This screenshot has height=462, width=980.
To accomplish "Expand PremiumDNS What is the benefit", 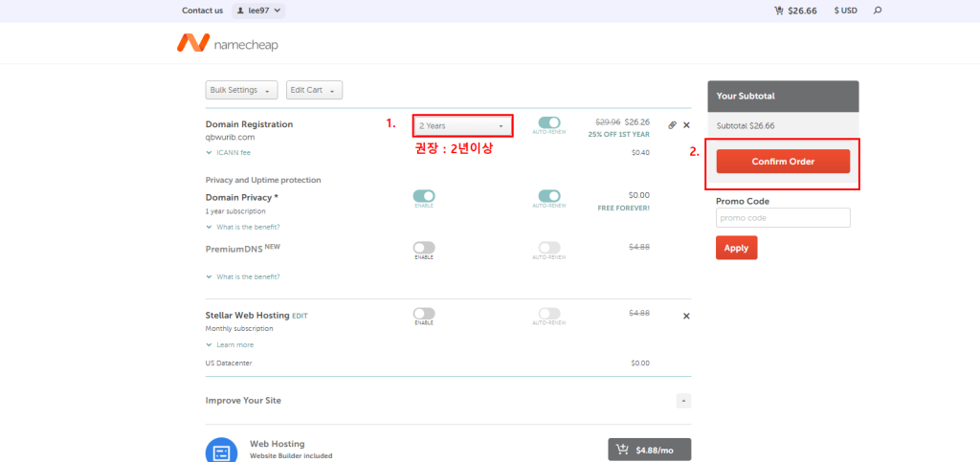I will pos(242,276).
